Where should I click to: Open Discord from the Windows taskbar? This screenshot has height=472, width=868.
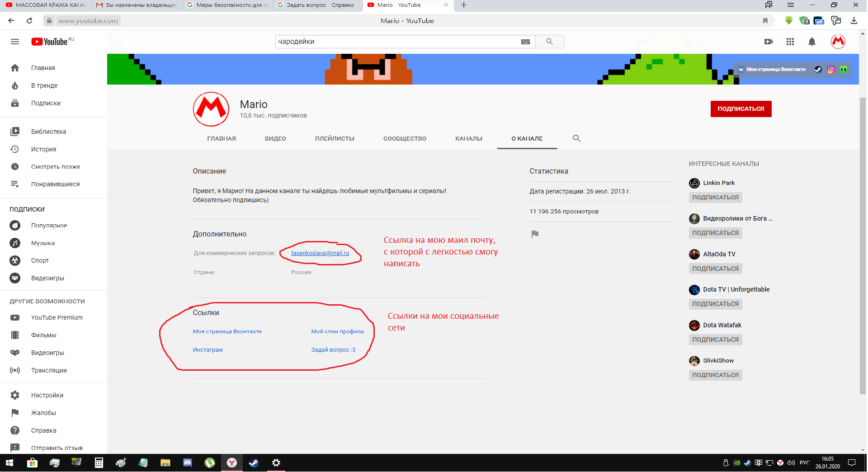tap(187, 463)
